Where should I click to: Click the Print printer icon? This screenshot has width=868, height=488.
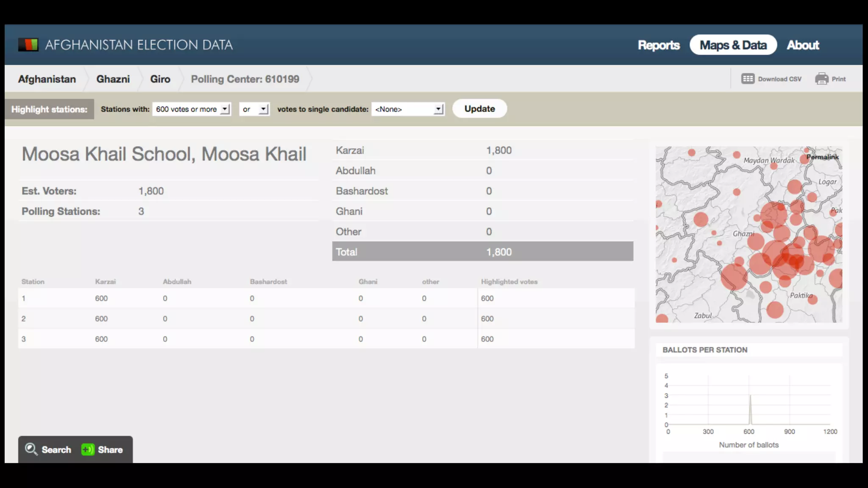(821, 79)
